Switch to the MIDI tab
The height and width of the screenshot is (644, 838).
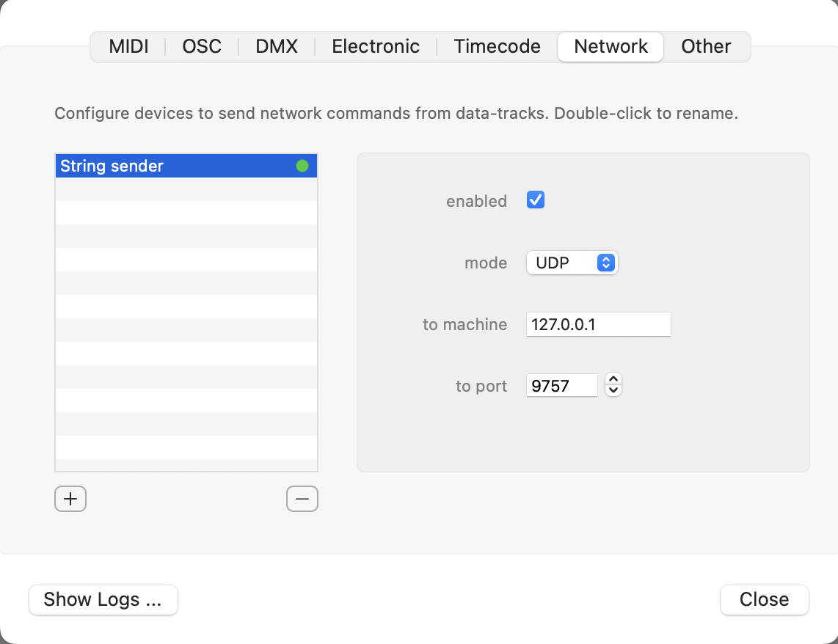[x=128, y=47]
